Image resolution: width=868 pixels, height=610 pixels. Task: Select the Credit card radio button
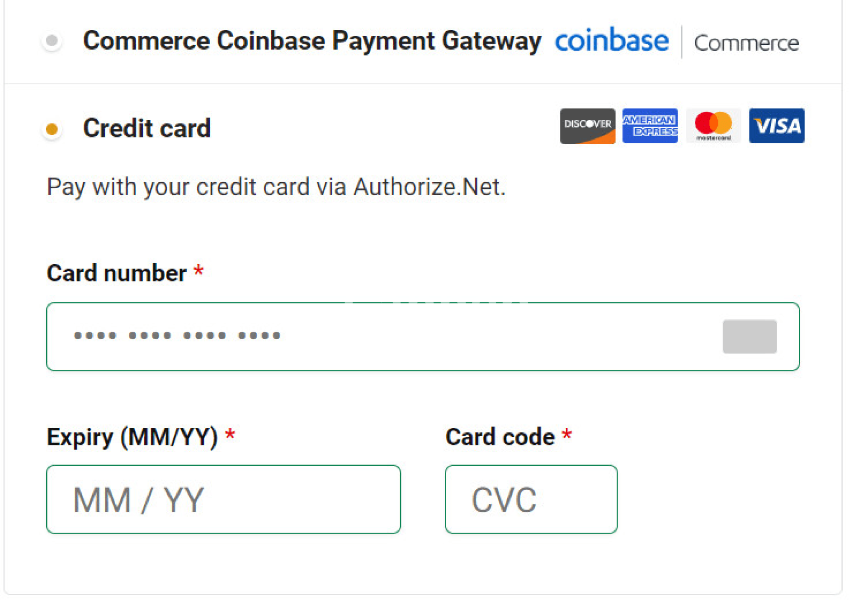tap(52, 129)
